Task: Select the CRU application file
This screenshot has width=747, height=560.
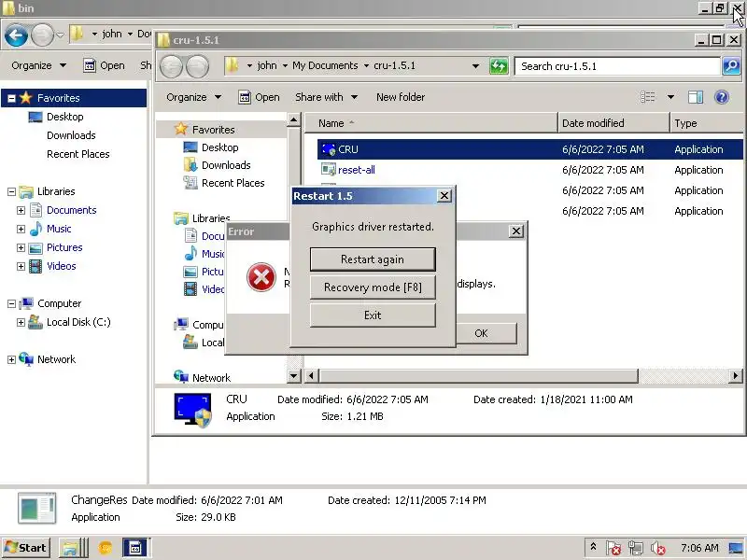Action: [529, 149]
